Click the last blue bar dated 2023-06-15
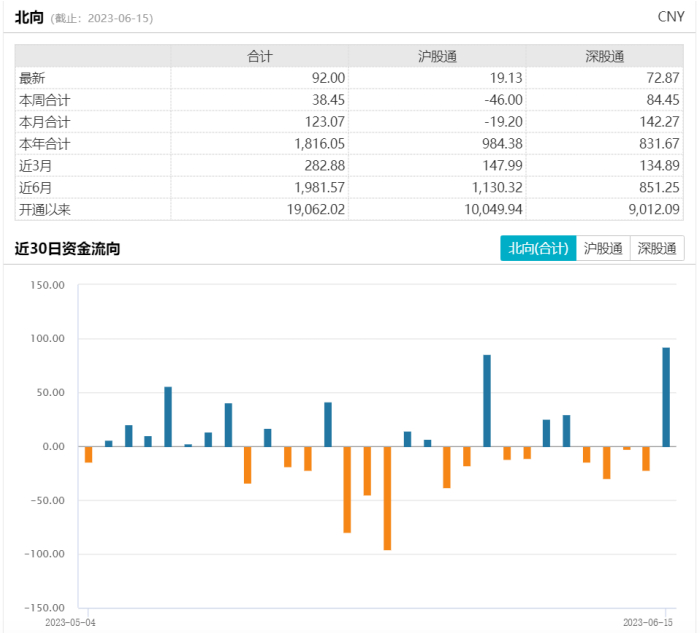The height and width of the screenshot is (633, 700). point(666,397)
